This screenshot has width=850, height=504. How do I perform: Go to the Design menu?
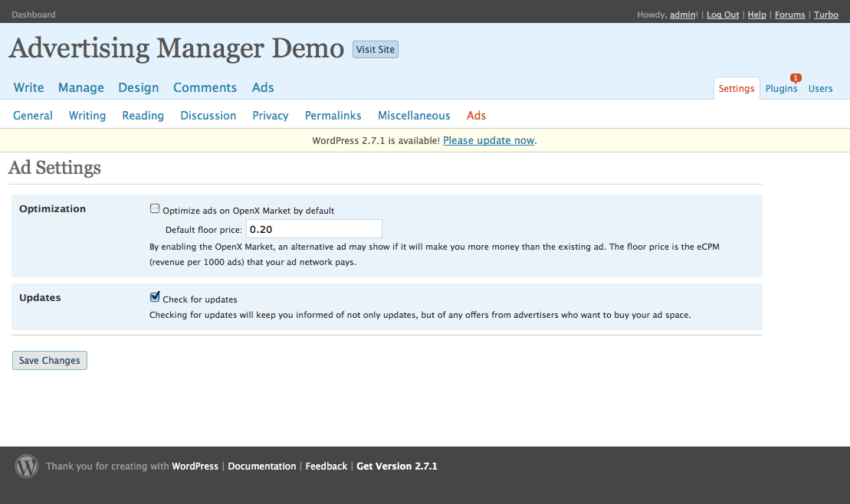[x=139, y=87]
